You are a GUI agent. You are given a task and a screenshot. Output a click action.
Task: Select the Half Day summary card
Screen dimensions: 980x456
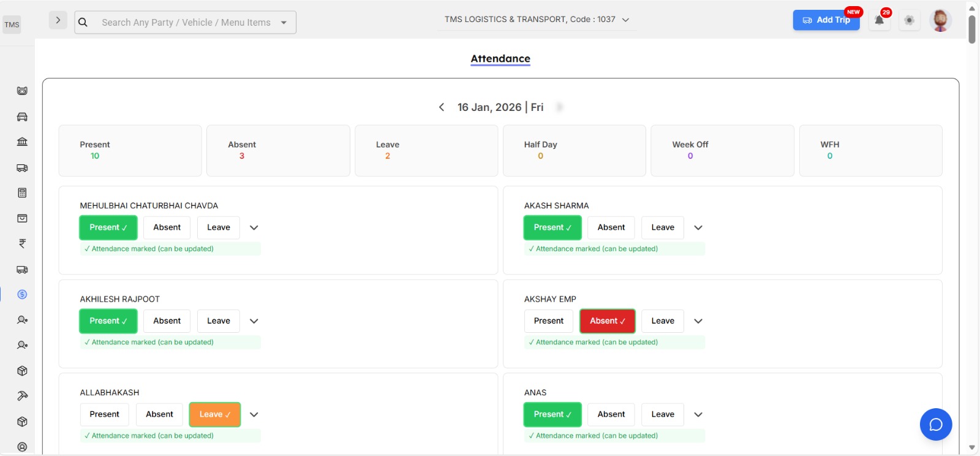click(574, 151)
